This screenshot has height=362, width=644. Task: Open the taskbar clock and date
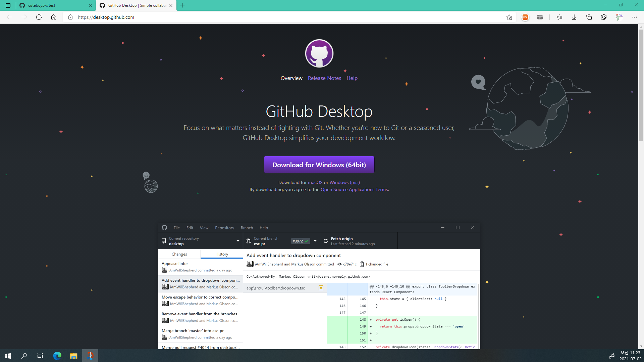(x=630, y=356)
